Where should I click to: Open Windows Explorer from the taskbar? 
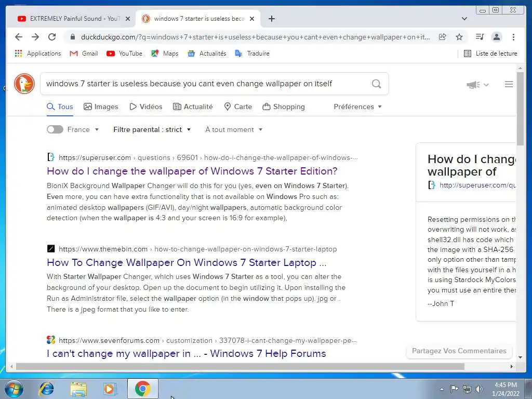pos(78,389)
